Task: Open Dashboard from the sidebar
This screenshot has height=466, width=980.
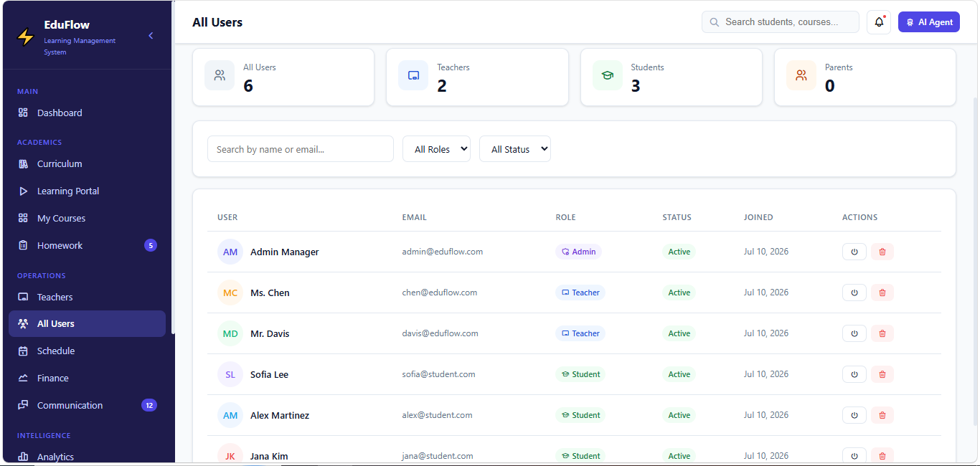Action: pos(87,113)
